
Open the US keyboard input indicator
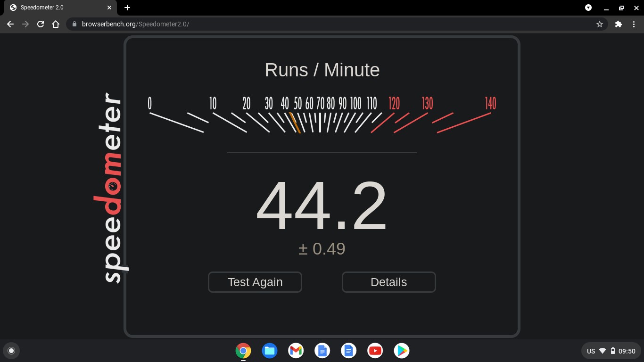(x=591, y=351)
